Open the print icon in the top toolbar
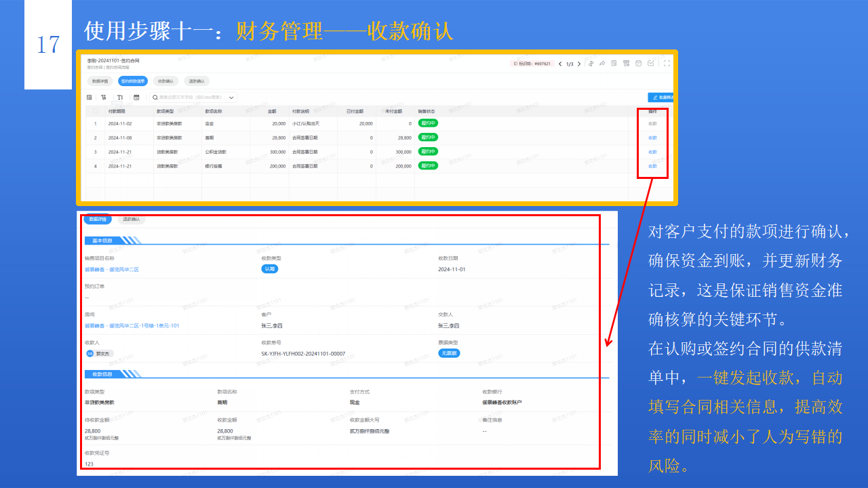868x488 pixels. click(627, 62)
